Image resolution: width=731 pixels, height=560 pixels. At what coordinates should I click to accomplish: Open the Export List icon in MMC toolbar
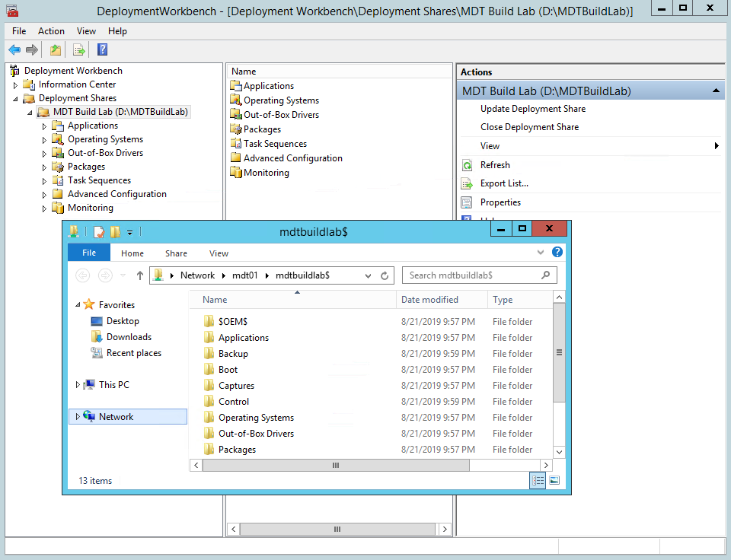[78, 49]
